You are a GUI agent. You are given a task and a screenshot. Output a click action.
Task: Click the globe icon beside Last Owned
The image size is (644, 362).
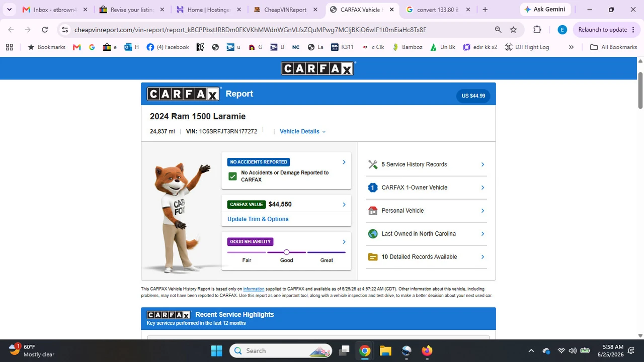tap(373, 234)
